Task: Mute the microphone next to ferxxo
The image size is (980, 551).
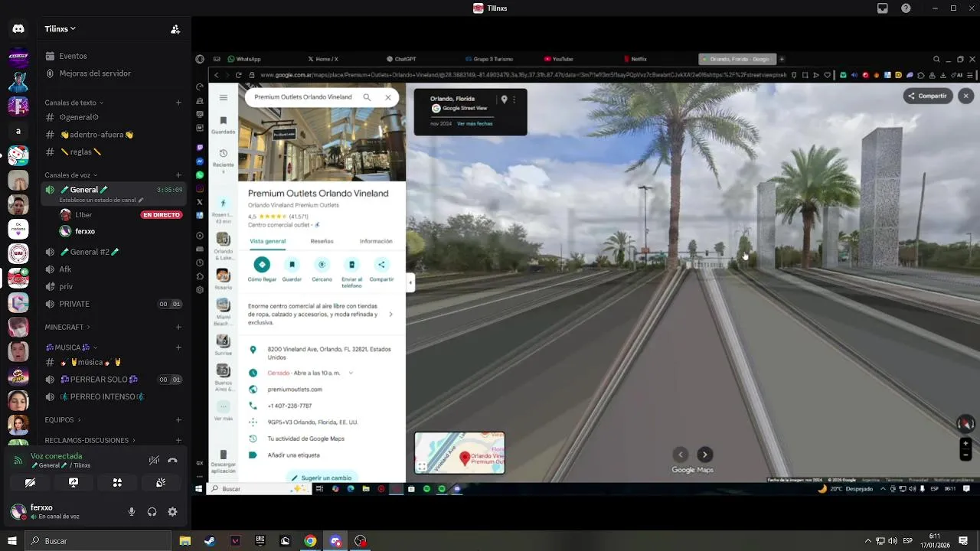Action: click(132, 512)
